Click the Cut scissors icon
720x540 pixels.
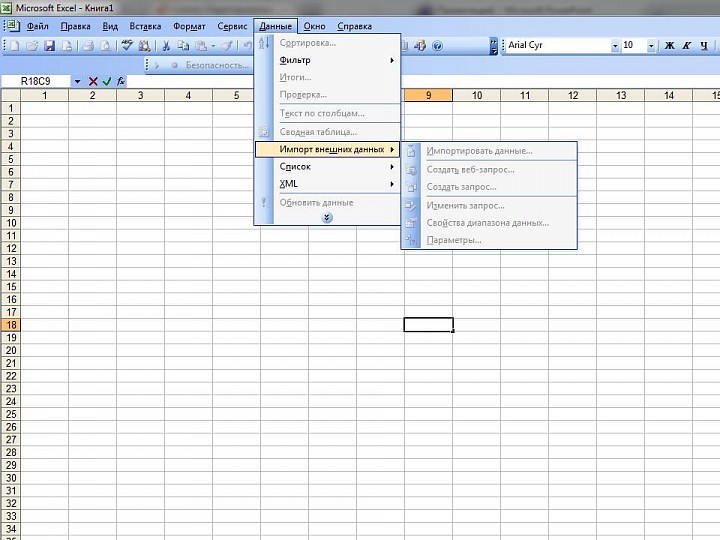pos(166,45)
